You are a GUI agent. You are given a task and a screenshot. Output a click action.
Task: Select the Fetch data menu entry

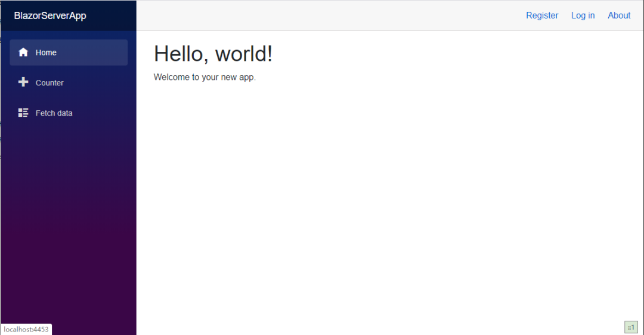click(54, 113)
